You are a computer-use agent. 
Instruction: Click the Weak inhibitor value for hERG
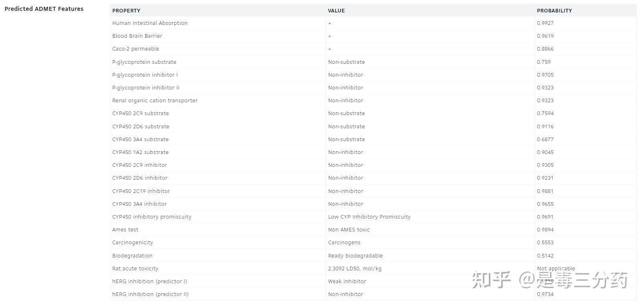347,282
